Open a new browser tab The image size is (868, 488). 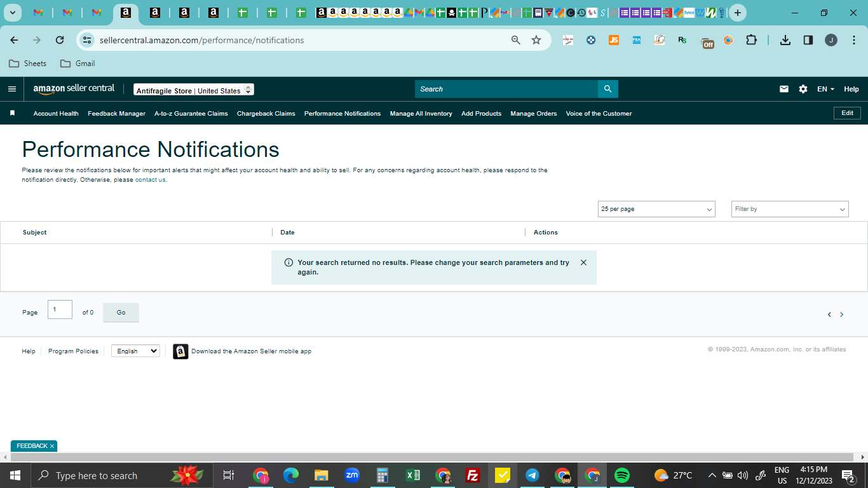tap(737, 13)
